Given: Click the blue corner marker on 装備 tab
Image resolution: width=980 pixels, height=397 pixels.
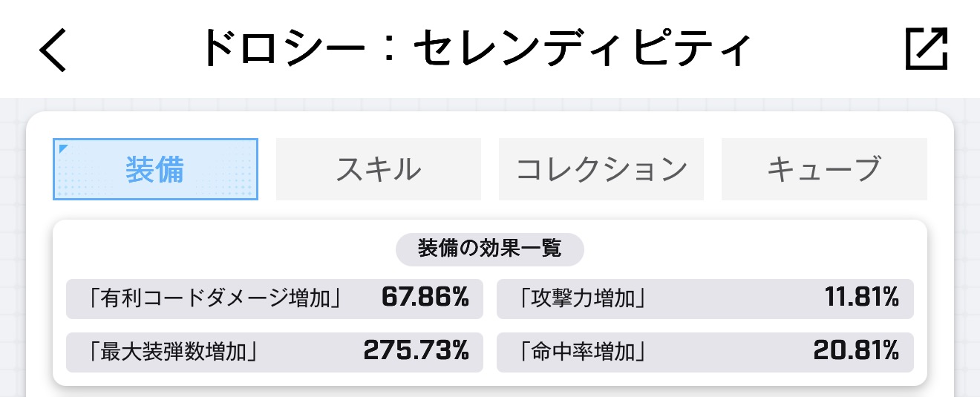Looking at the screenshot, I should (x=62, y=148).
